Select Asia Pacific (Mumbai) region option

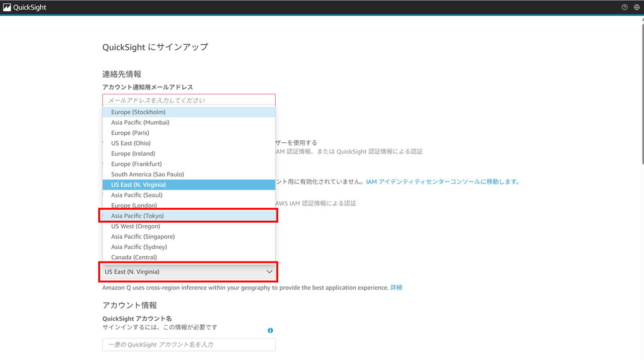(x=189, y=123)
